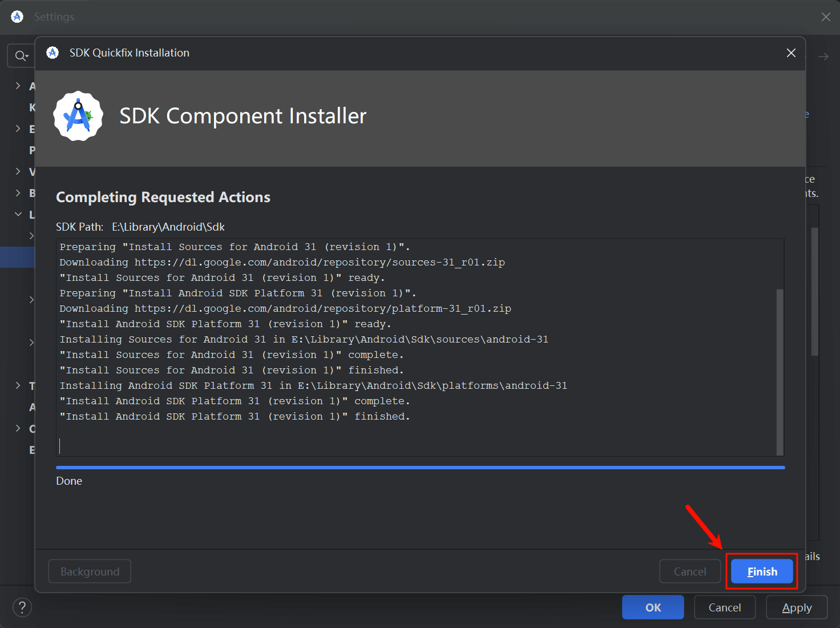Click the blue installation progress bar

pyautogui.click(x=420, y=468)
